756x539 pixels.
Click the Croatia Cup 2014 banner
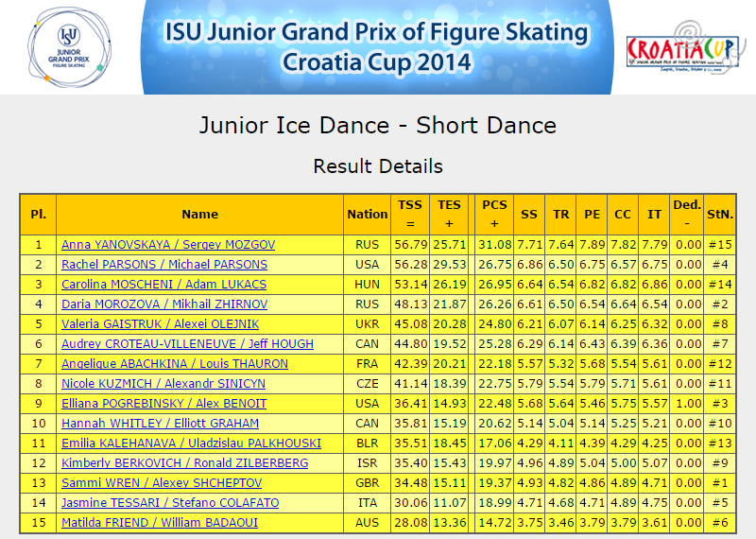(377, 46)
